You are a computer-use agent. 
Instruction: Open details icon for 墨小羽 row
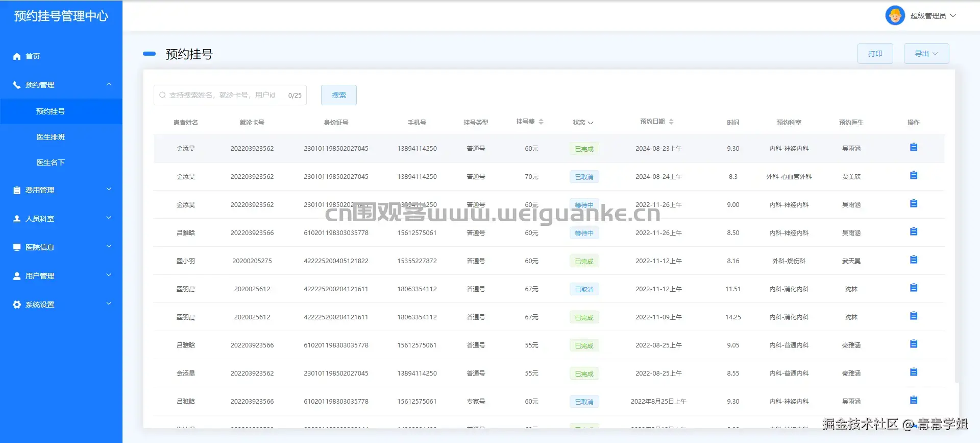coord(914,260)
